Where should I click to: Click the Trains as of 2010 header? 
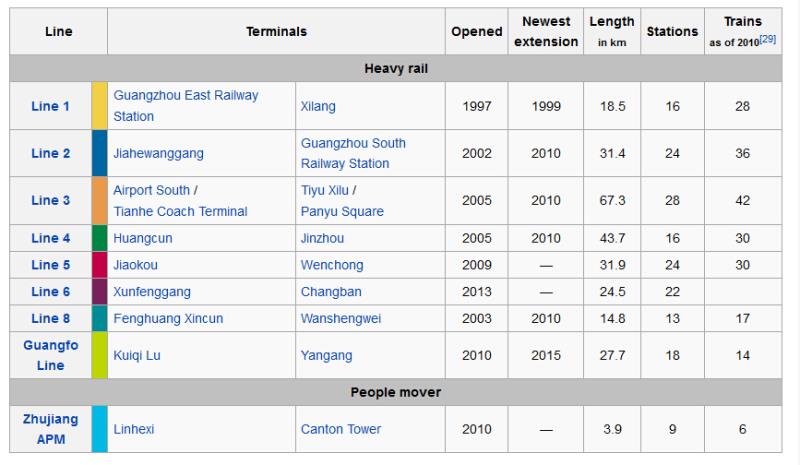pyautogui.click(x=743, y=32)
